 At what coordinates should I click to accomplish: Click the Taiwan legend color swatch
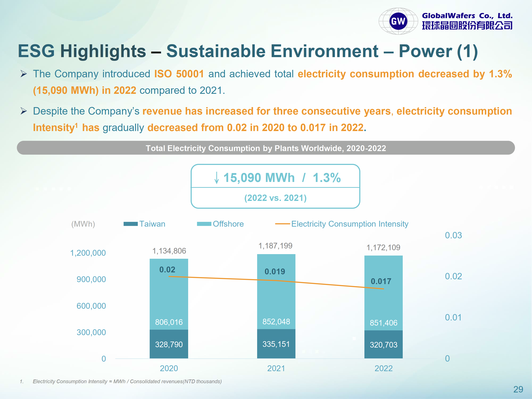[x=131, y=224]
